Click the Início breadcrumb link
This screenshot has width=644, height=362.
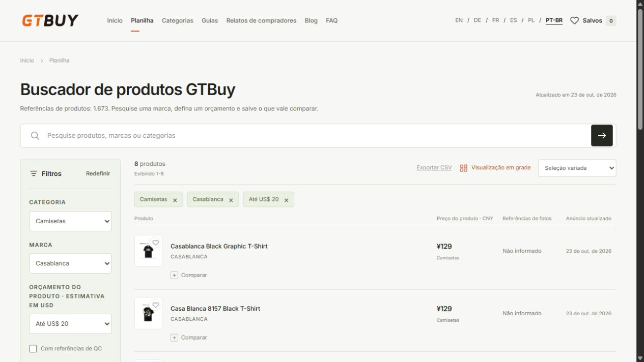tap(27, 61)
